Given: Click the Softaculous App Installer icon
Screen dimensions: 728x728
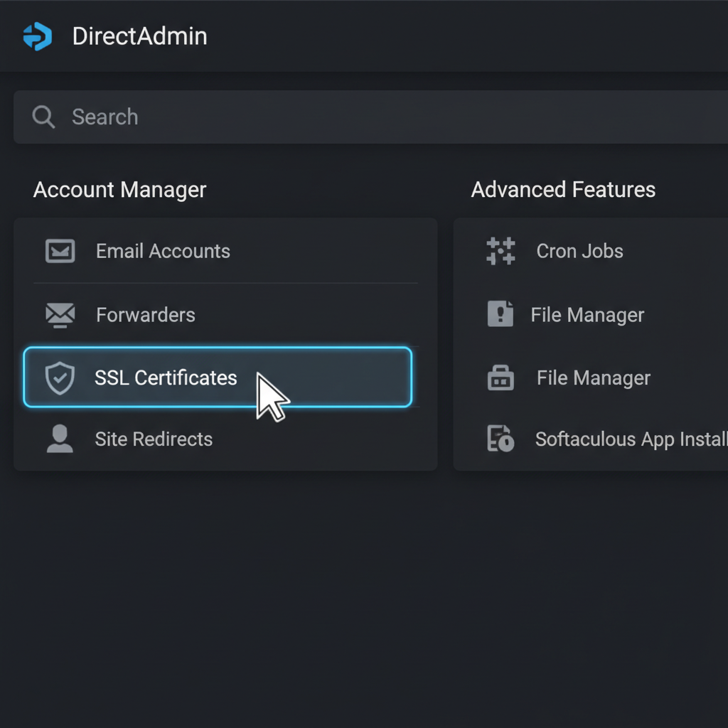Looking at the screenshot, I should tap(500, 439).
